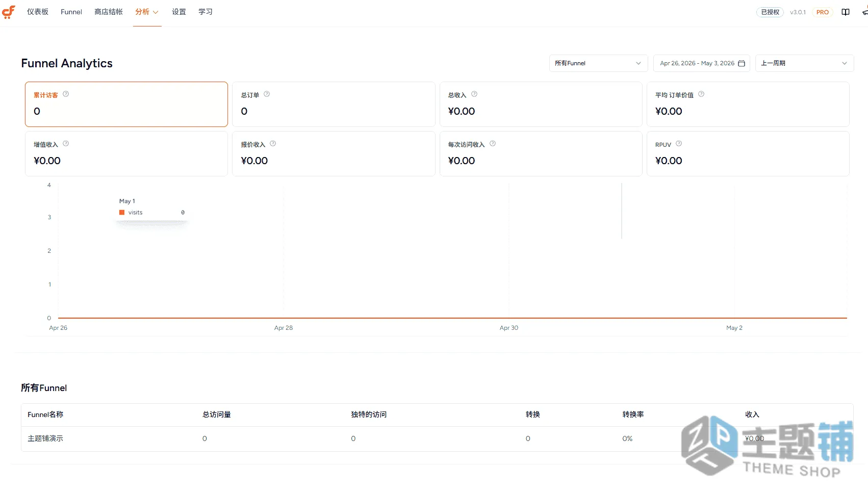Open the 商店结帐 nav item
The height and width of the screenshot is (493, 868).
[109, 12]
